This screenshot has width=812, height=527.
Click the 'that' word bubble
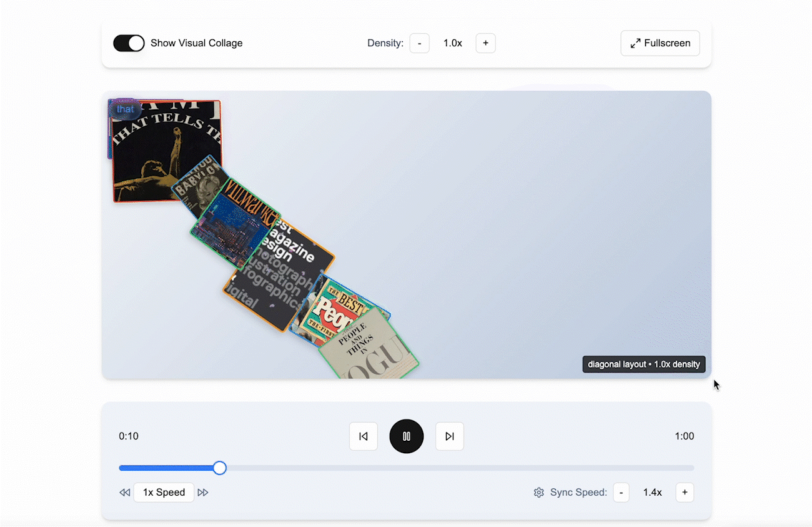click(126, 109)
